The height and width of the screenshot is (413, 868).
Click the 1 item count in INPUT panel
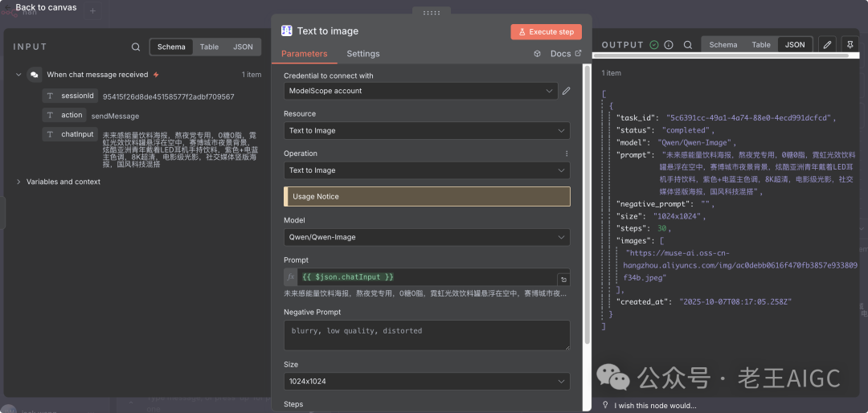(252, 75)
